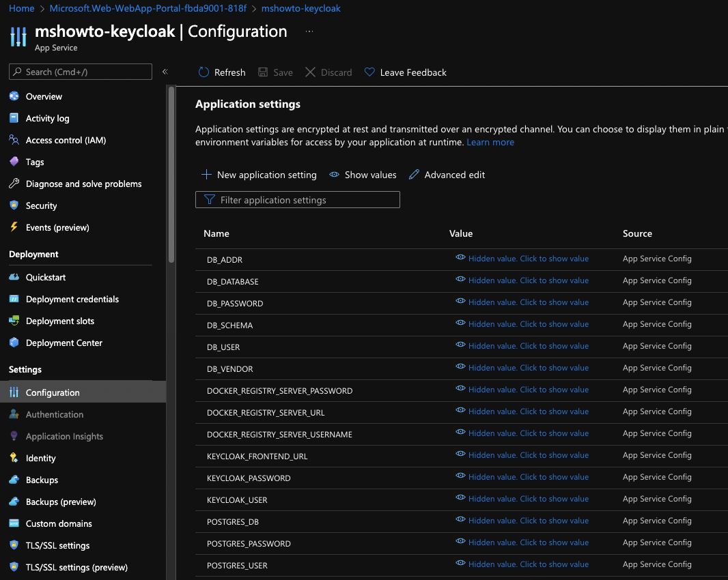Screen dimensions: 728x580
Task: Select Identity in the Settings menu
Action: (40, 457)
